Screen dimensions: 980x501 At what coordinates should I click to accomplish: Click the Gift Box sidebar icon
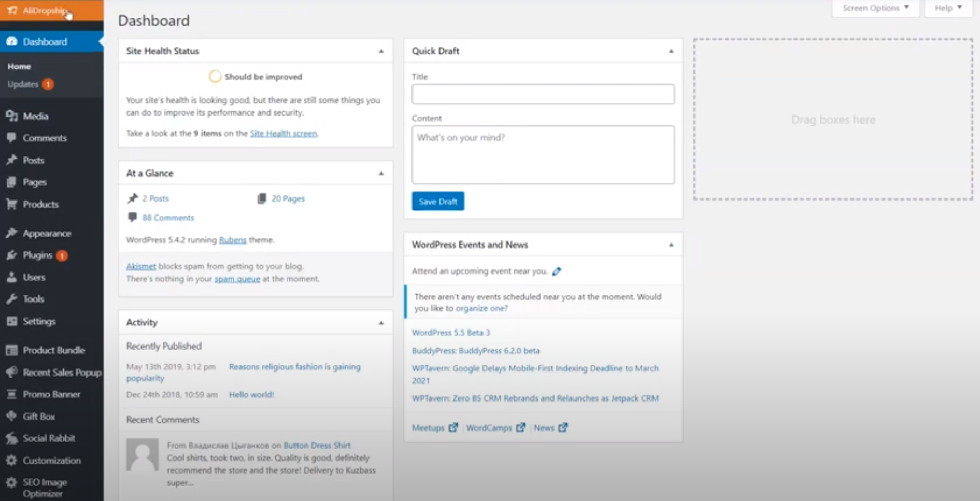point(11,416)
